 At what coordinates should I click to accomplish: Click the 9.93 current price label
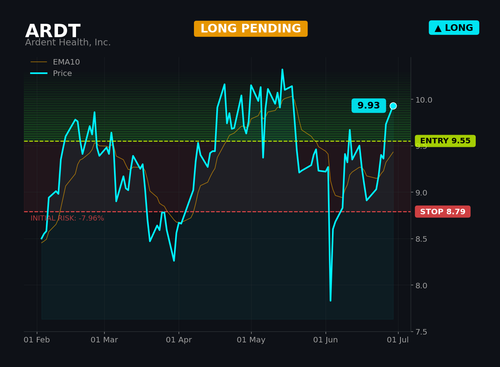(369, 106)
